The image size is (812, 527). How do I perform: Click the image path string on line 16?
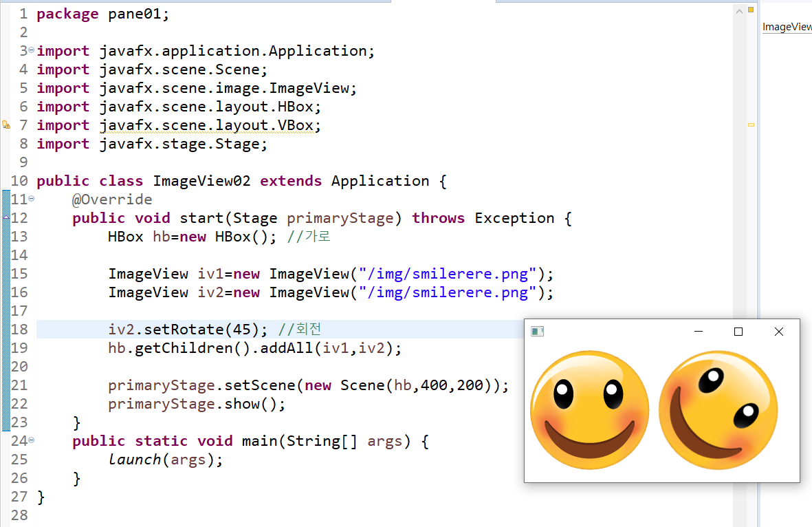coord(448,293)
